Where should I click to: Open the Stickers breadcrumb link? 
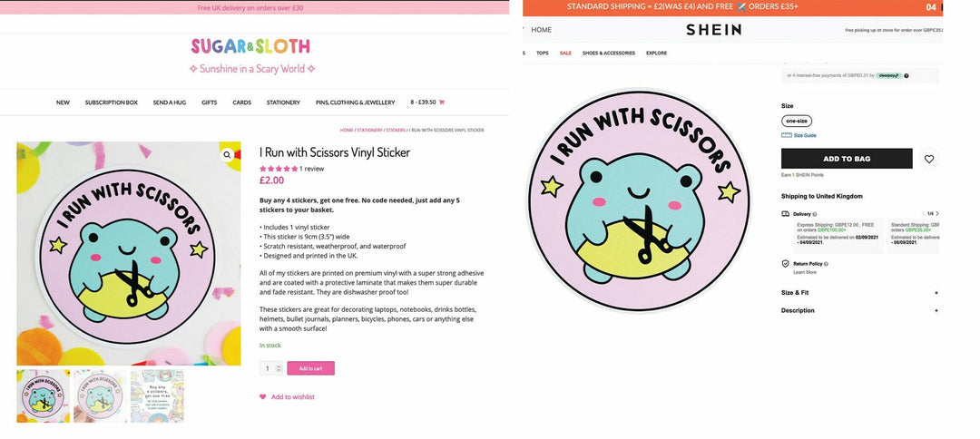[396, 130]
